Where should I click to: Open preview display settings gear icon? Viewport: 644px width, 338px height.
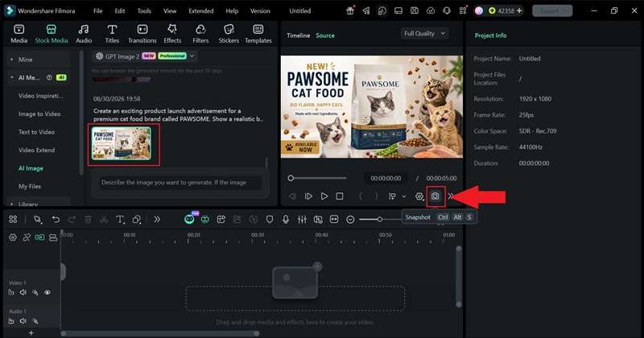pyautogui.click(x=419, y=196)
